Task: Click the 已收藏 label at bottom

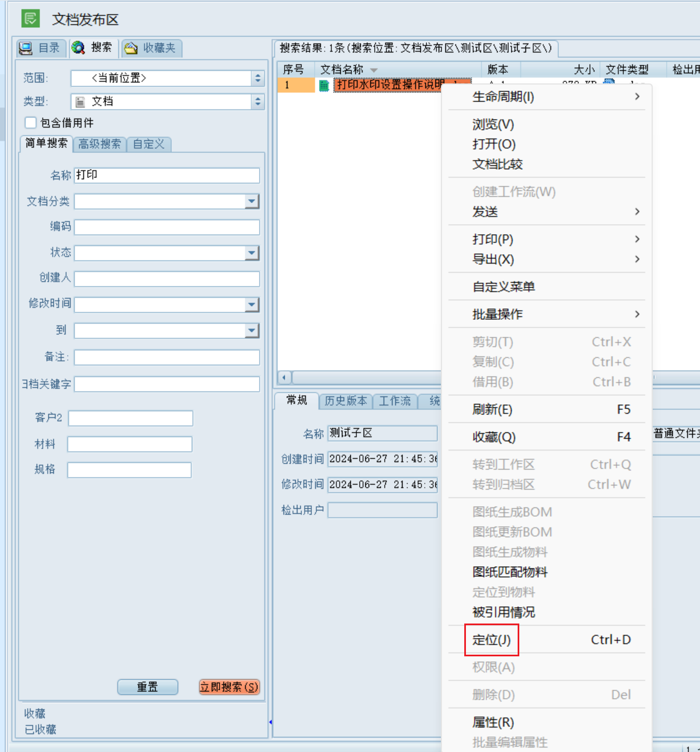Action: point(41,729)
